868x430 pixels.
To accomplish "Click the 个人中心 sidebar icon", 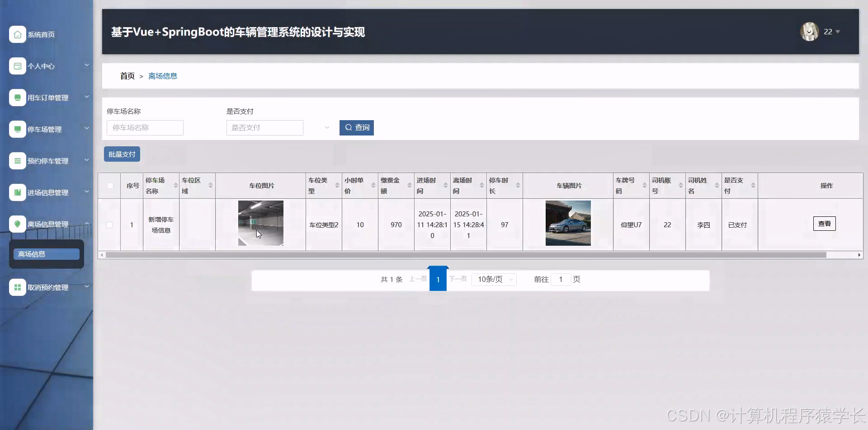I will (17, 66).
